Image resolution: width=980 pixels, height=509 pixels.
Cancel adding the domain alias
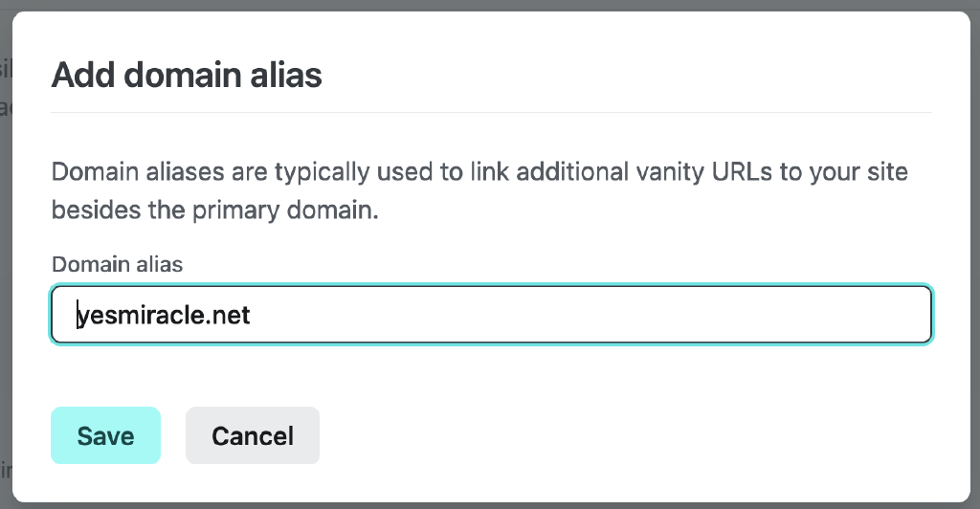[253, 436]
